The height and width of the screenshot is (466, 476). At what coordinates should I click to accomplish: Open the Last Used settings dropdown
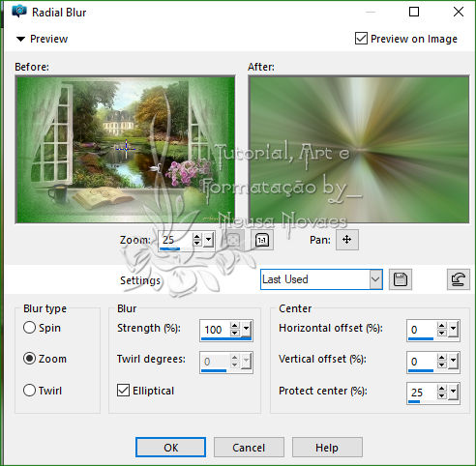pyautogui.click(x=375, y=279)
